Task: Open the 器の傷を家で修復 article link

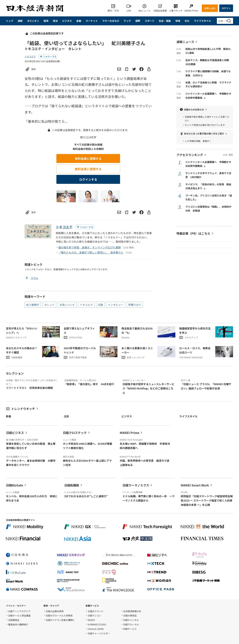Action: click(x=89, y=248)
